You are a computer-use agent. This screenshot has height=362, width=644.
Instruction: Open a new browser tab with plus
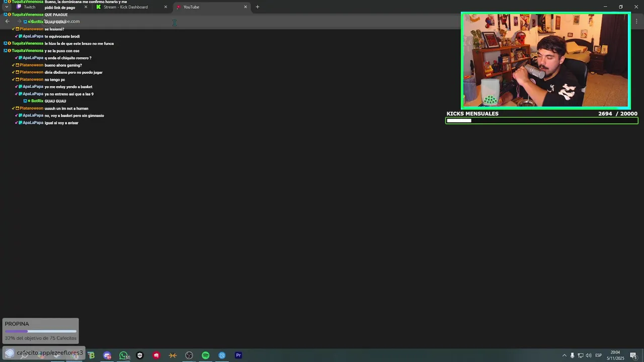click(257, 7)
